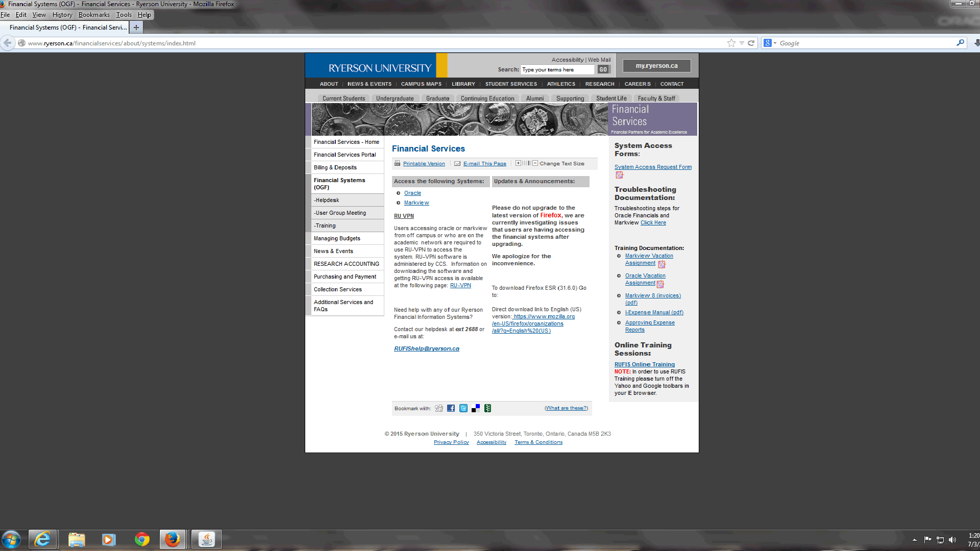980x551 pixels.
Task: Open the search engine selector dropdown
Action: click(770, 43)
